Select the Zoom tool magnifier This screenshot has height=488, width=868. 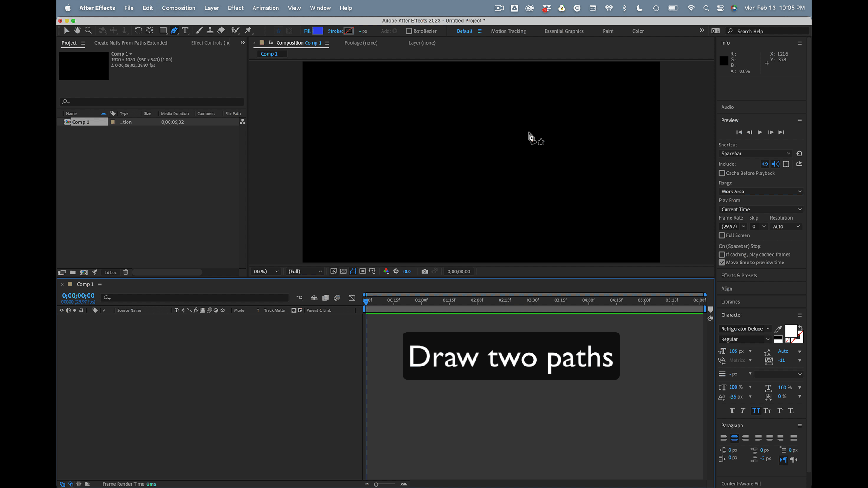point(89,30)
